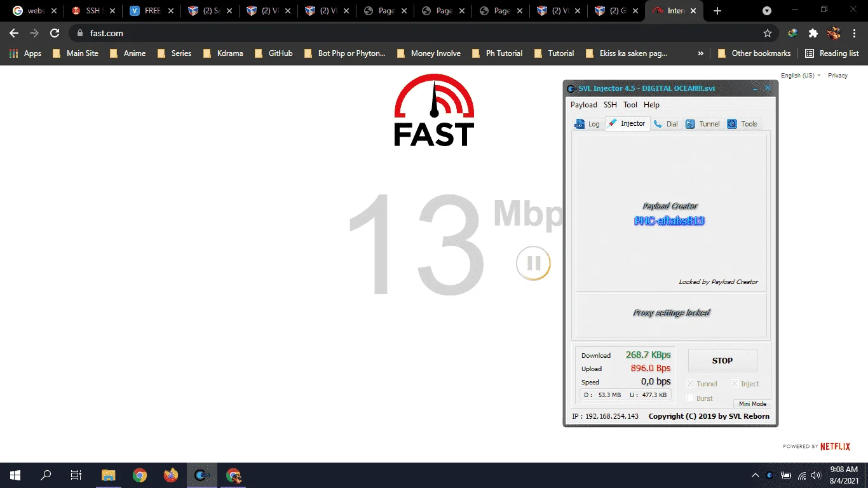
Task: Open the Privacy link
Action: point(837,75)
